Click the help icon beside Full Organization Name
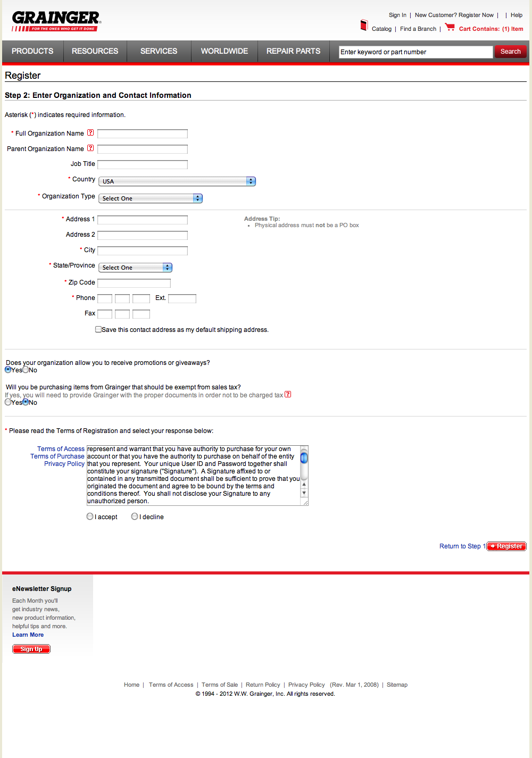Screen dimensions: 532x758 90,132
